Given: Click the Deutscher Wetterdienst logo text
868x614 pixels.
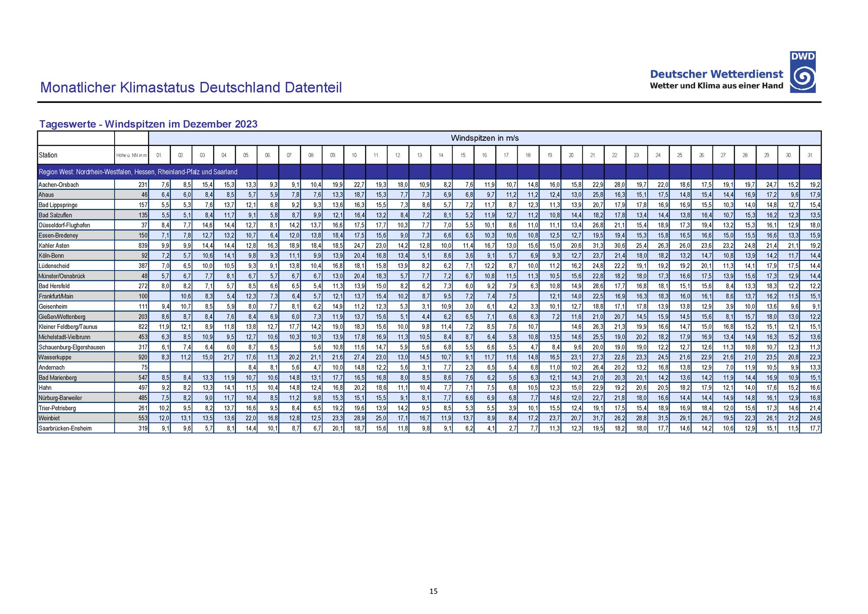Looking at the screenshot, I should [717, 74].
